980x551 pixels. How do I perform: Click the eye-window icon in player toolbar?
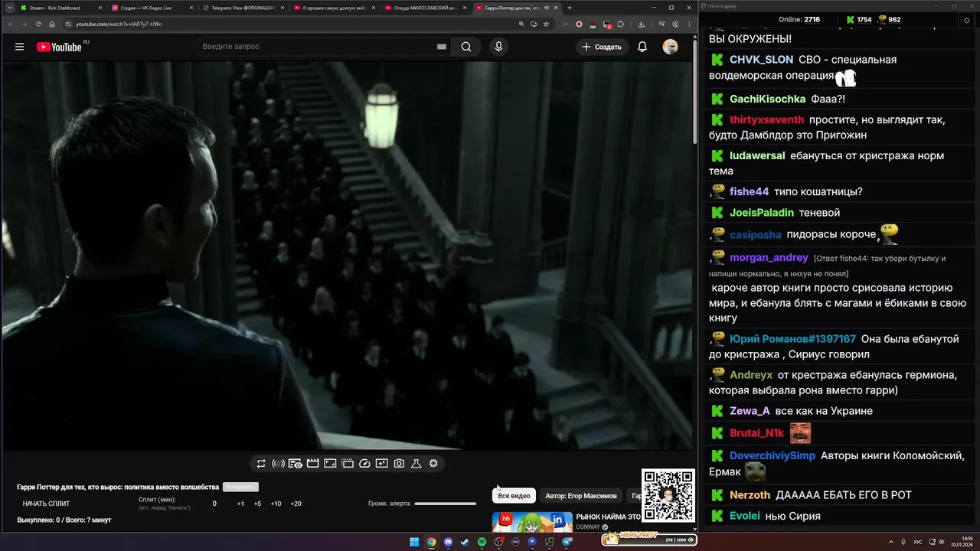pos(295,464)
